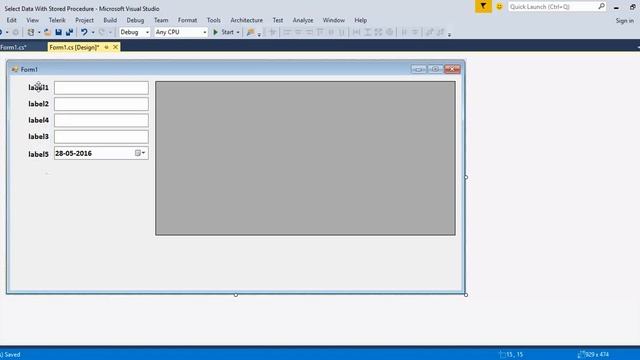The width and height of the screenshot is (640, 360).
Task: Open the Debug menu
Action: pyautogui.click(x=135, y=20)
